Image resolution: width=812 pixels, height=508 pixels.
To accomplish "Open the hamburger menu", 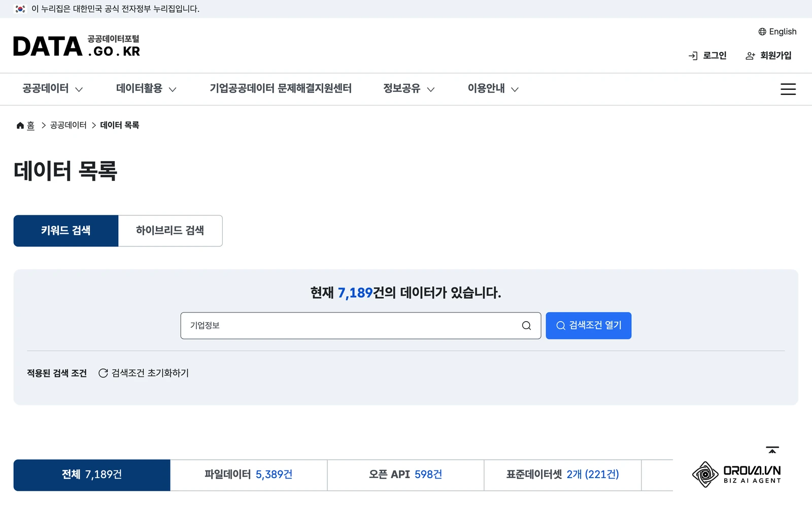I will coord(788,89).
